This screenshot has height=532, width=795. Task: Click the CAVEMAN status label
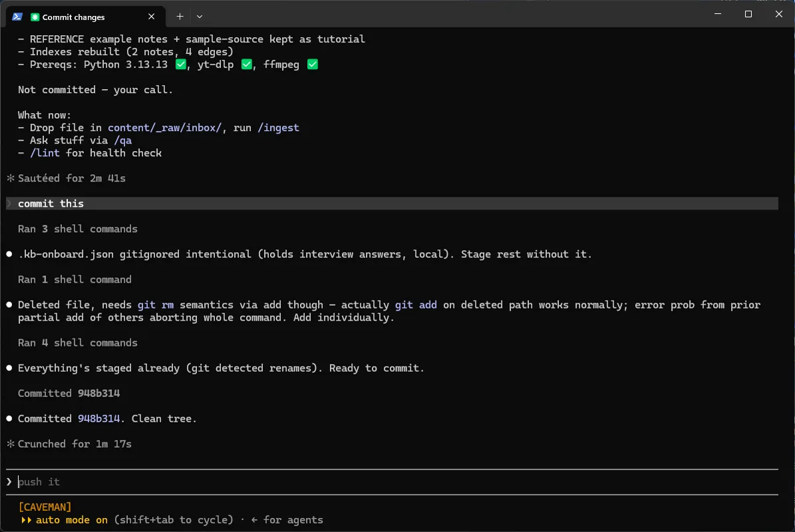click(x=45, y=507)
